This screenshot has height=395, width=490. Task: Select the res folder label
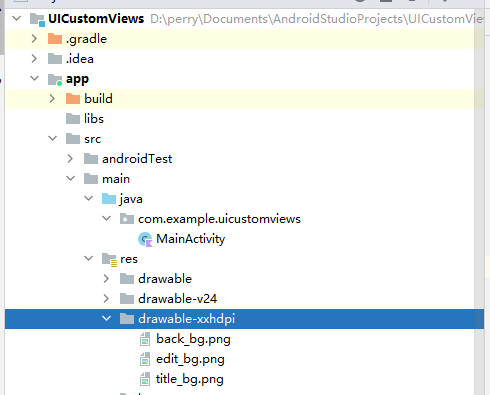129,259
